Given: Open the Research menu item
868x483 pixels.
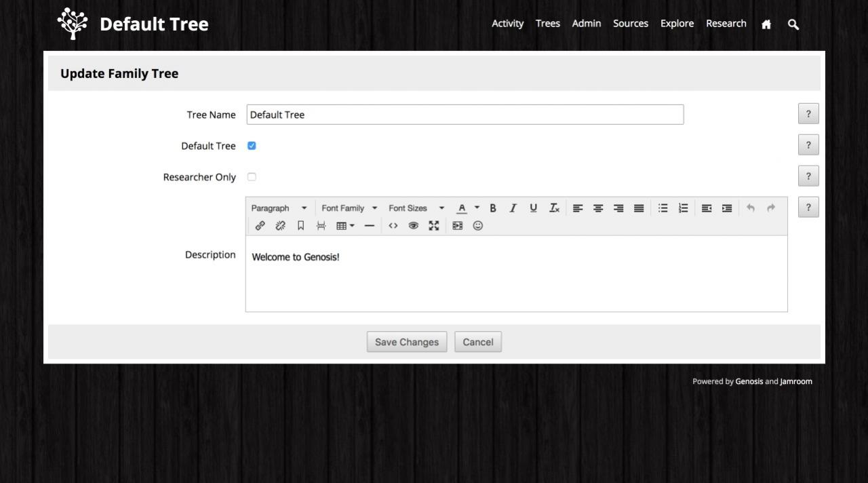Looking at the screenshot, I should point(726,24).
